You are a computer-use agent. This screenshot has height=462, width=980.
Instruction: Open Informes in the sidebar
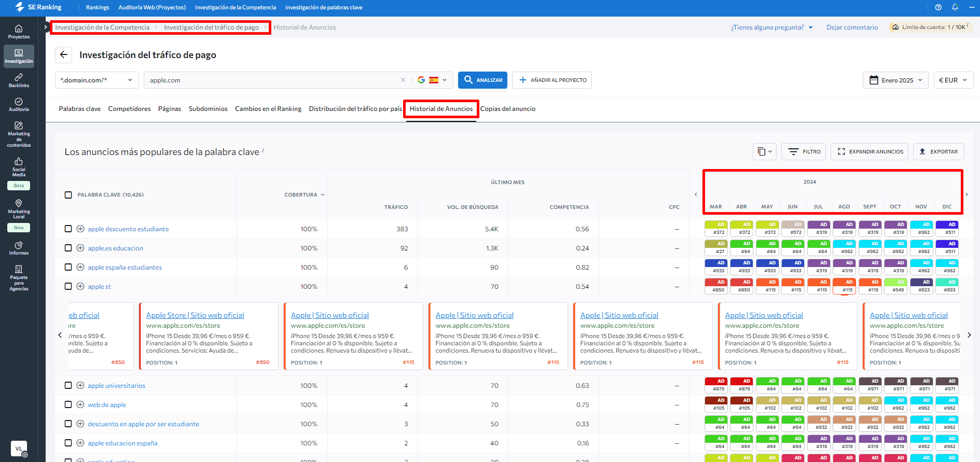pyautogui.click(x=19, y=248)
